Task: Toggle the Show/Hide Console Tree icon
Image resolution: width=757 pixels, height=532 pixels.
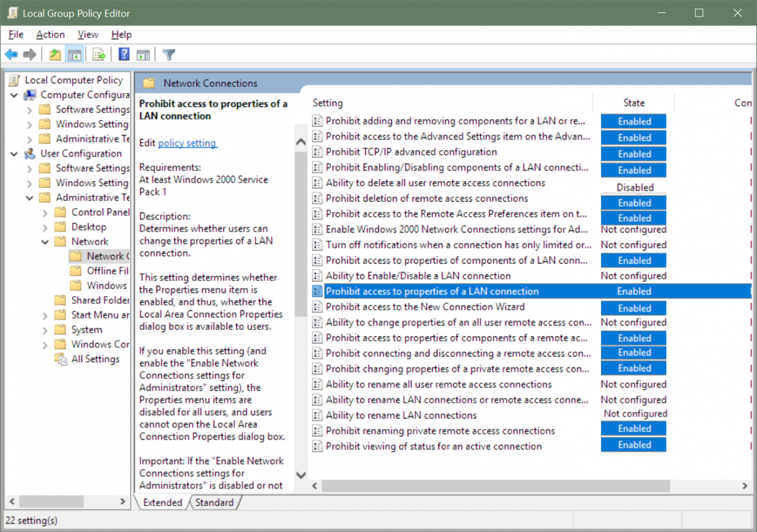Action: [74, 55]
